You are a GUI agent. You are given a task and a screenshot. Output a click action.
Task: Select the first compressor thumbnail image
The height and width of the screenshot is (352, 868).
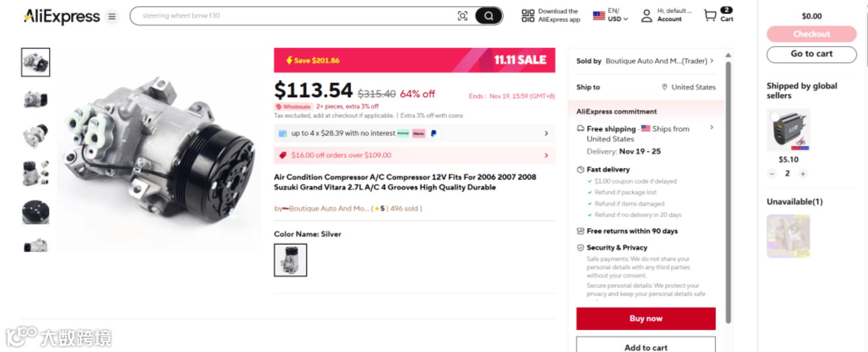coord(36,62)
